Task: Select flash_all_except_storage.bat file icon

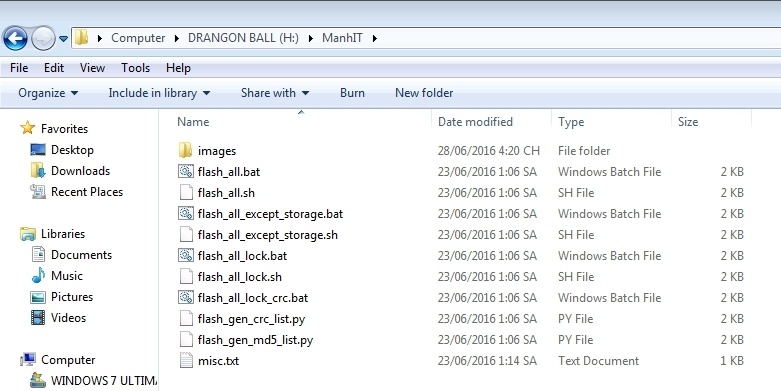Action: coord(186,213)
